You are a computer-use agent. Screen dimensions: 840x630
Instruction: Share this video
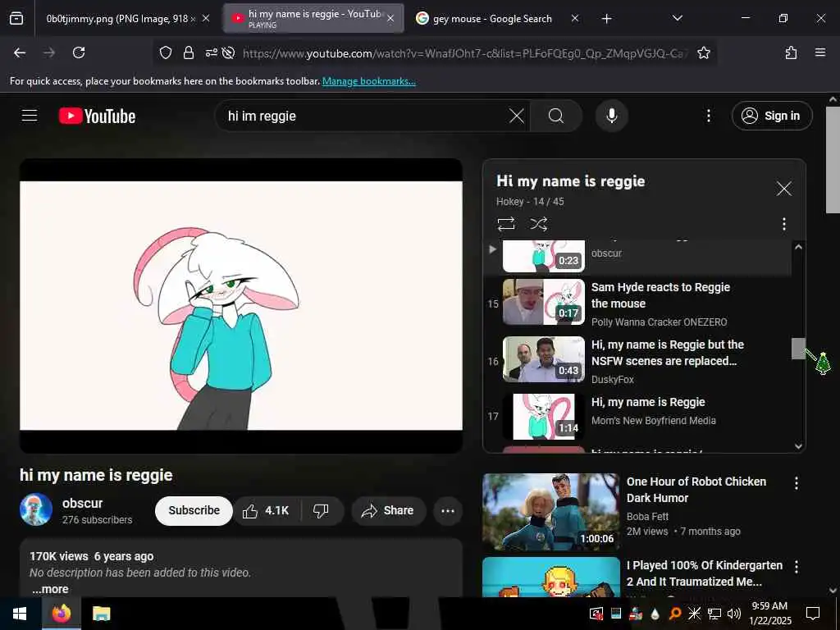388,511
